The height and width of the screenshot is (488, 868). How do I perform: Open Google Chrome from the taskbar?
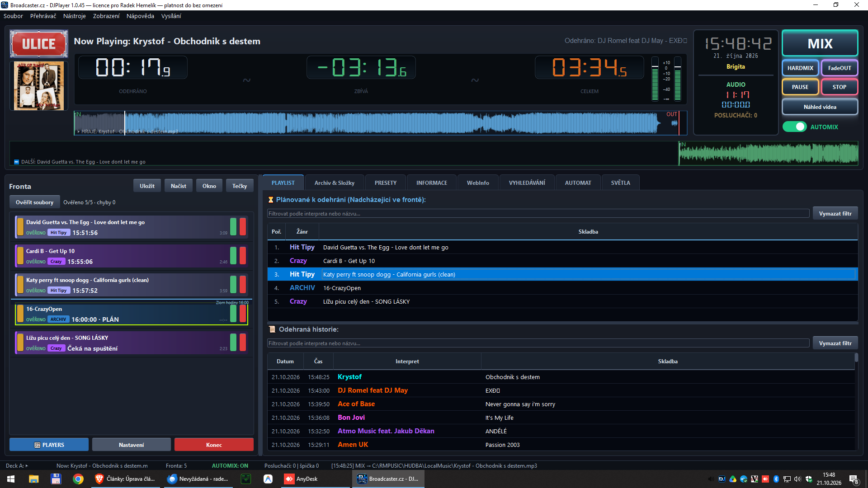[x=78, y=479]
